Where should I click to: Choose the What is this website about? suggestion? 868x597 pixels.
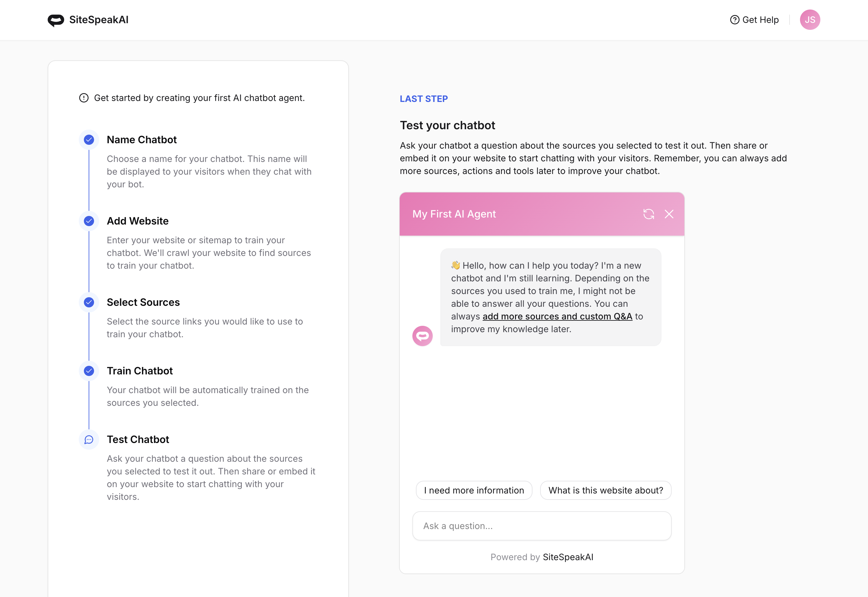click(605, 490)
